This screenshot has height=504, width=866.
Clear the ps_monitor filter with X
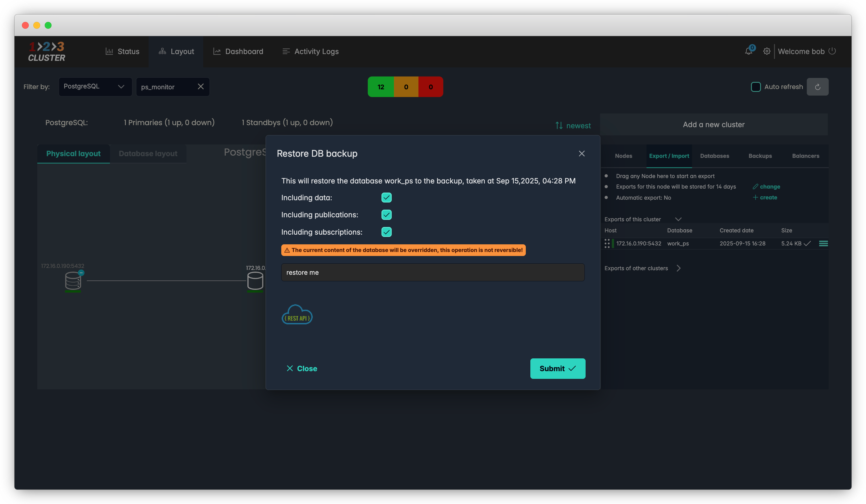tap(201, 86)
